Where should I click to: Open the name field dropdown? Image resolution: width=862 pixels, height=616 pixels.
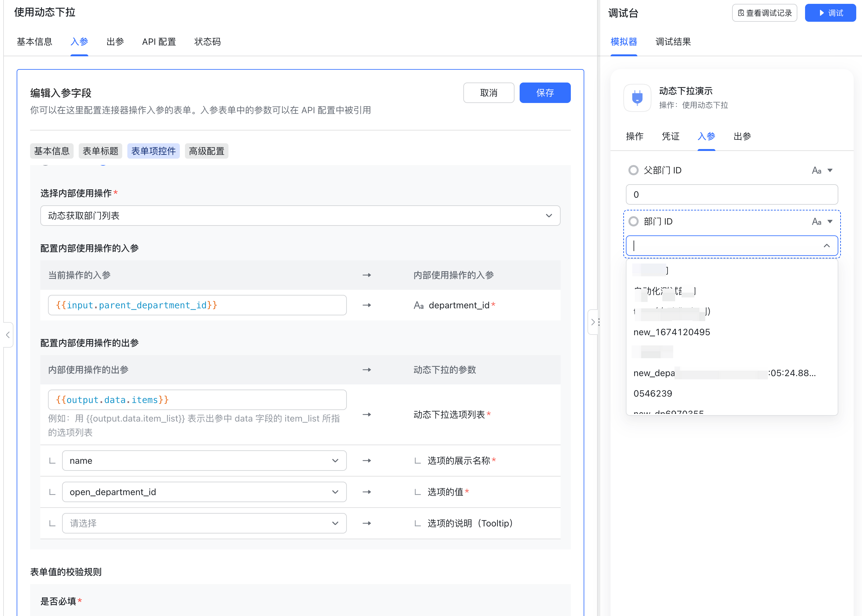coord(204,461)
